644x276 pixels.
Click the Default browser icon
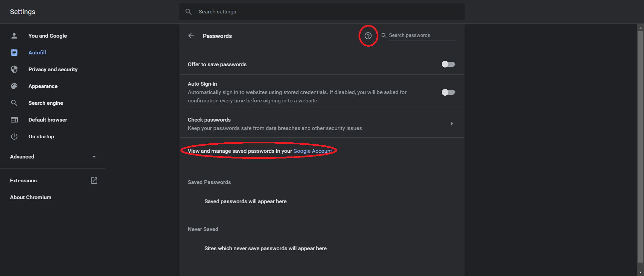[x=14, y=120]
